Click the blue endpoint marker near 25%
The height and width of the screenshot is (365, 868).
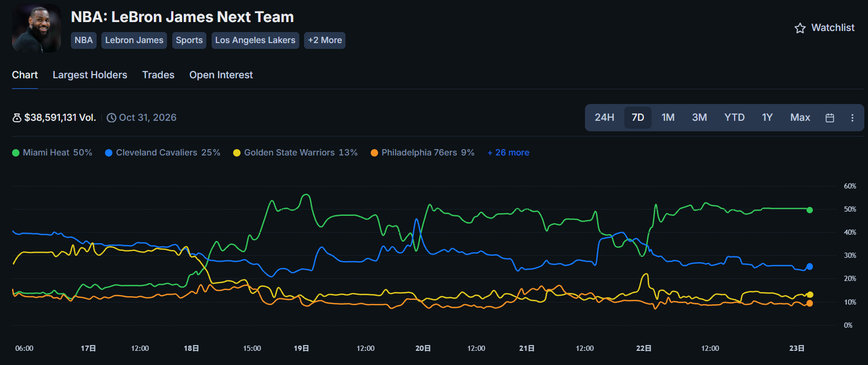pos(810,267)
